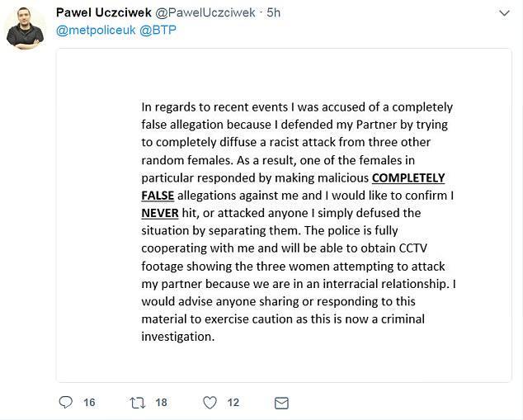This screenshot has height=420, width=523.
Task: Click the underlined word NEVER in statement
Action: (x=160, y=213)
